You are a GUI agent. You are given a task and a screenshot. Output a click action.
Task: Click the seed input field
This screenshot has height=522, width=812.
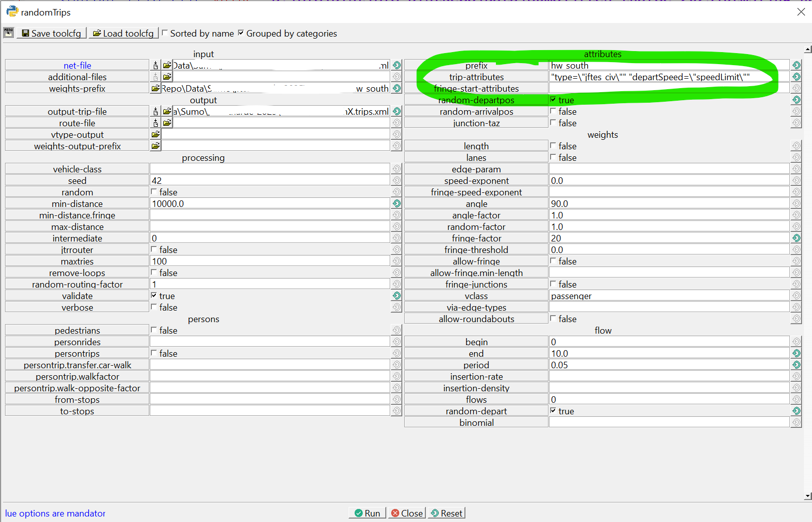(x=269, y=180)
